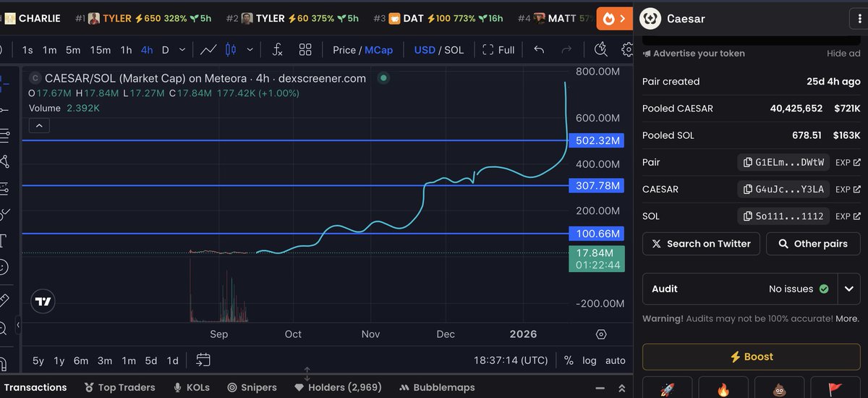The image size is (868, 398).
Task: Expand the timeframe dropdown after D
Action: pos(182,50)
